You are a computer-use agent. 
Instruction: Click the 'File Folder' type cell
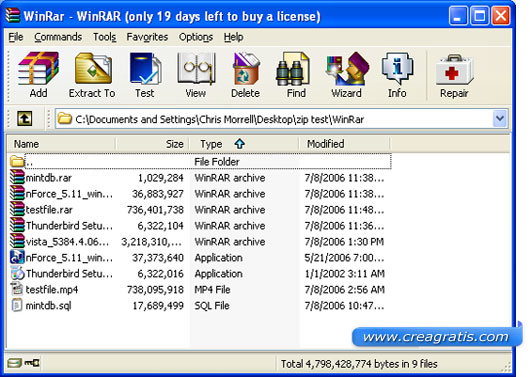point(217,162)
